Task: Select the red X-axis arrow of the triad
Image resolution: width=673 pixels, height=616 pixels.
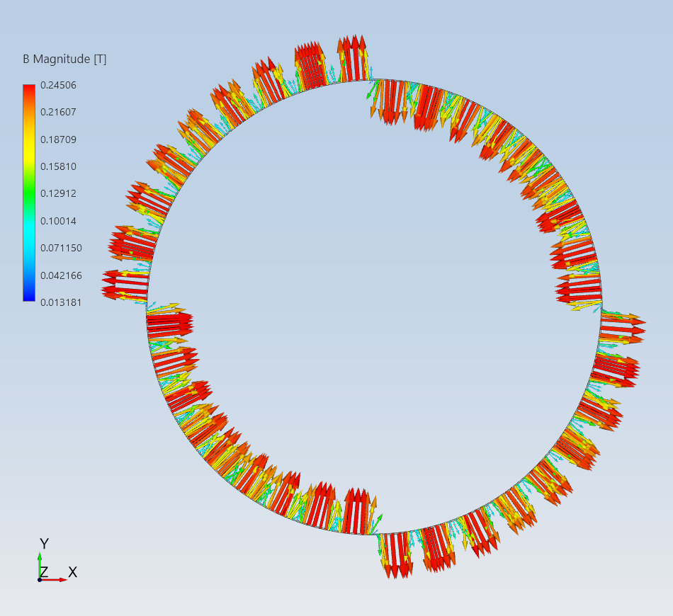Action: (x=58, y=580)
